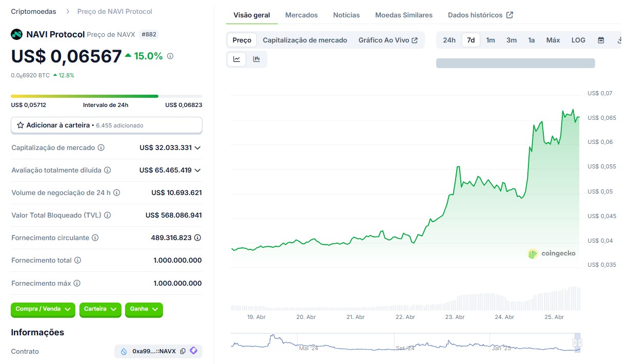Set chart range to 3m
This screenshot has width=634, height=364.
512,40
